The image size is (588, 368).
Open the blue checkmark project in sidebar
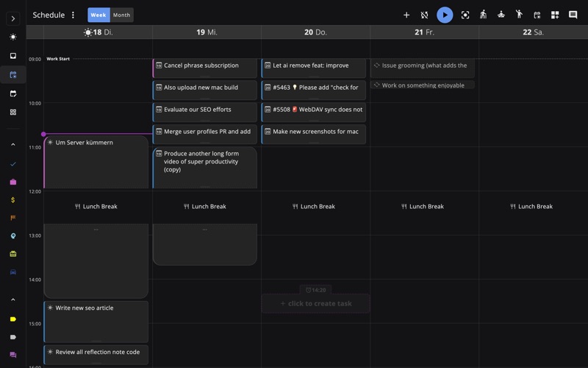(x=13, y=164)
